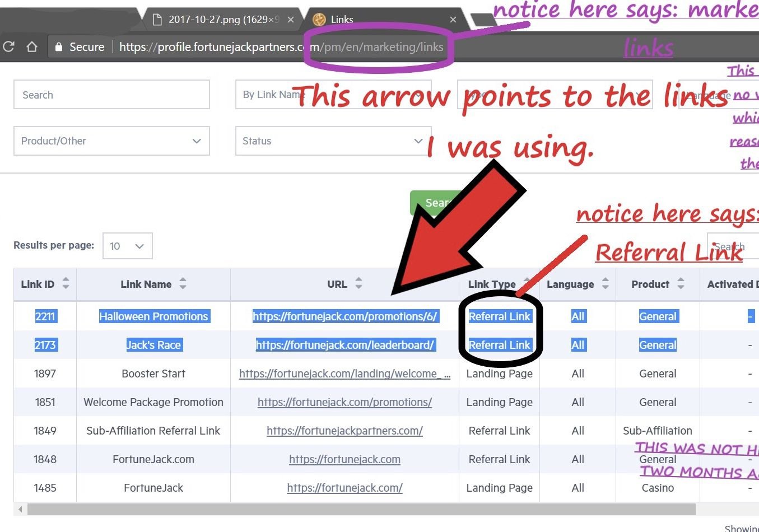Viewport: 759px width, 532px height.
Task: Click Referral Link type in row 1849
Action: (499, 431)
